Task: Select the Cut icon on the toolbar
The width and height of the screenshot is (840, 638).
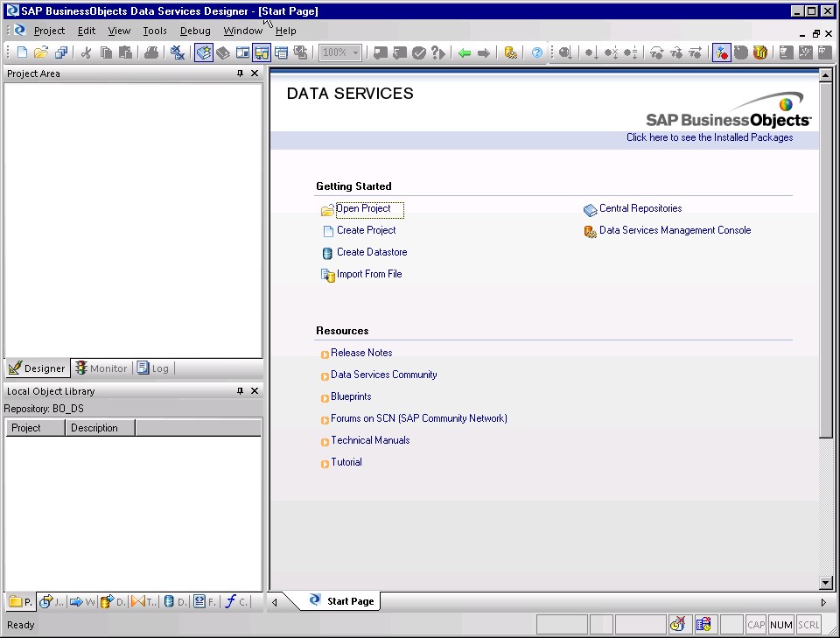Action: click(x=87, y=53)
